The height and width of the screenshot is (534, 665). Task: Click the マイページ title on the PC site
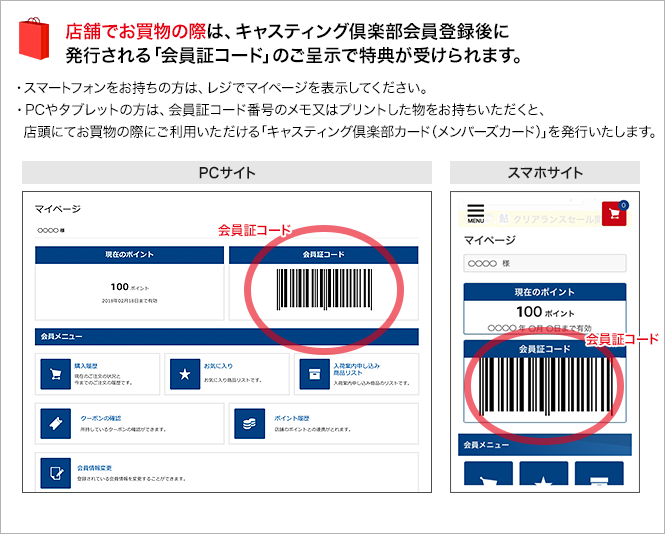click(58, 209)
